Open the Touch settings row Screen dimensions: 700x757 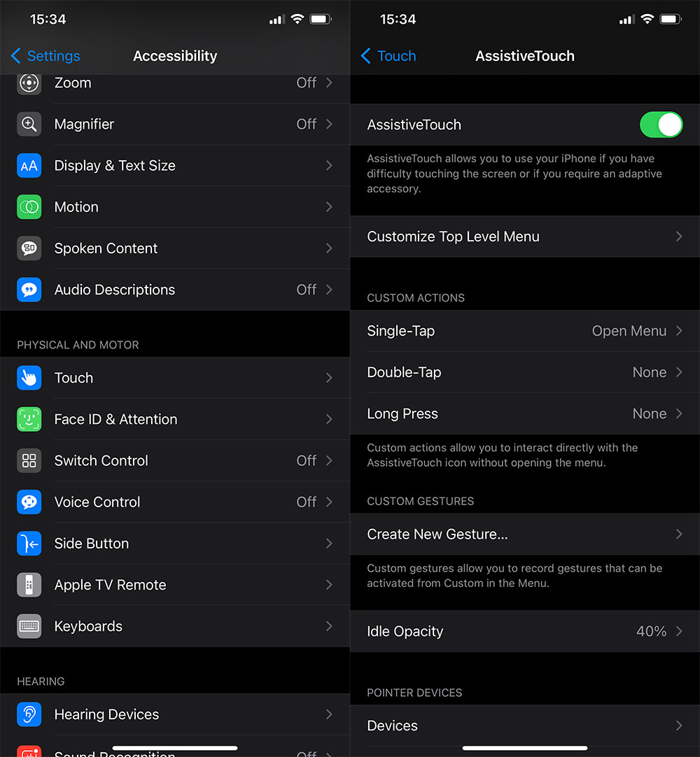click(x=175, y=378)
